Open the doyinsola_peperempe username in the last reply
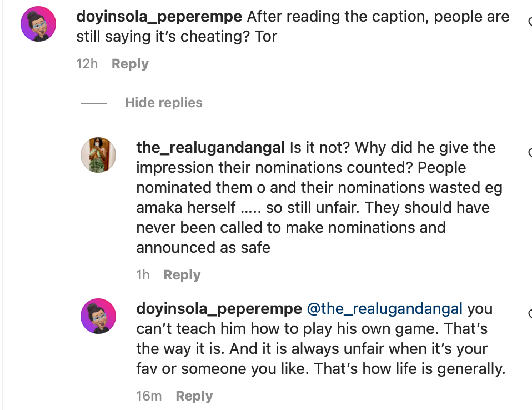Image resolution: width=532 pixels, height=410 pixels. 219,308
